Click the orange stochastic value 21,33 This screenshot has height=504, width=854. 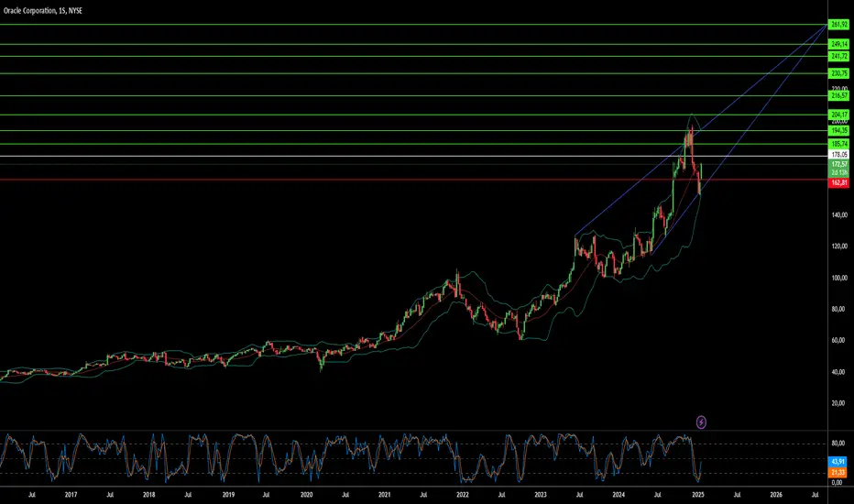pos(839,473)
